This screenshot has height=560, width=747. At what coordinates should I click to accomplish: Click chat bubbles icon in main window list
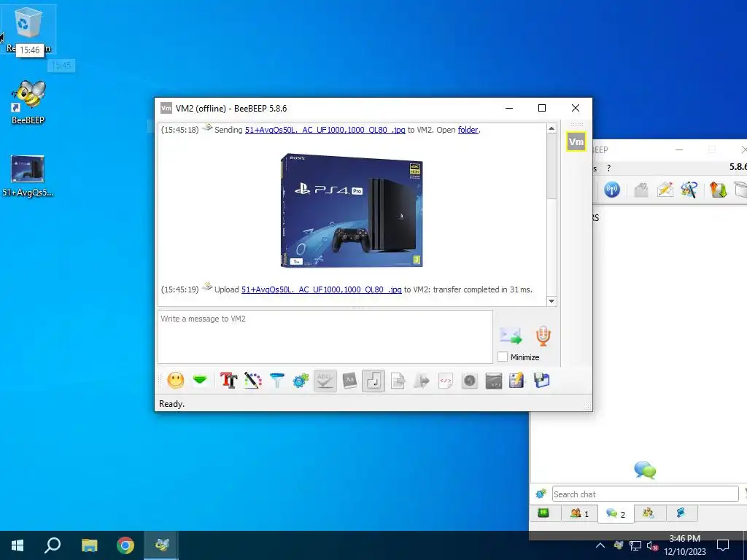click(645, 470)
